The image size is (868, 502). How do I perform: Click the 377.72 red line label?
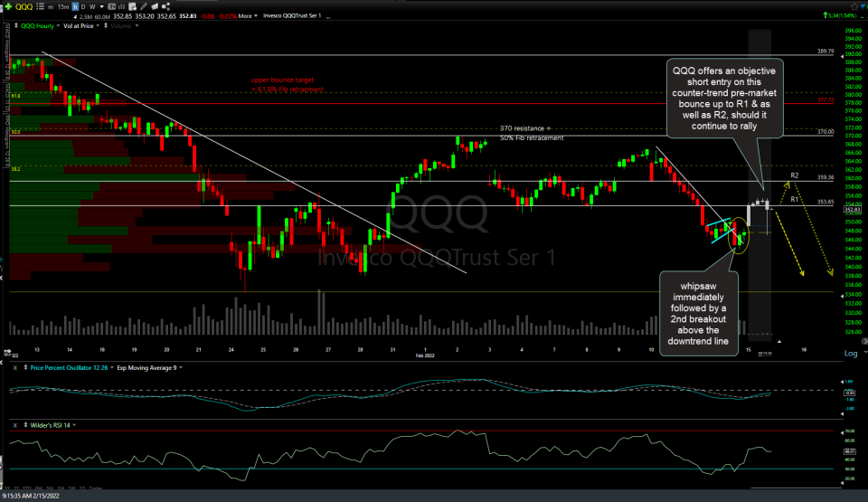coord(826,99)
